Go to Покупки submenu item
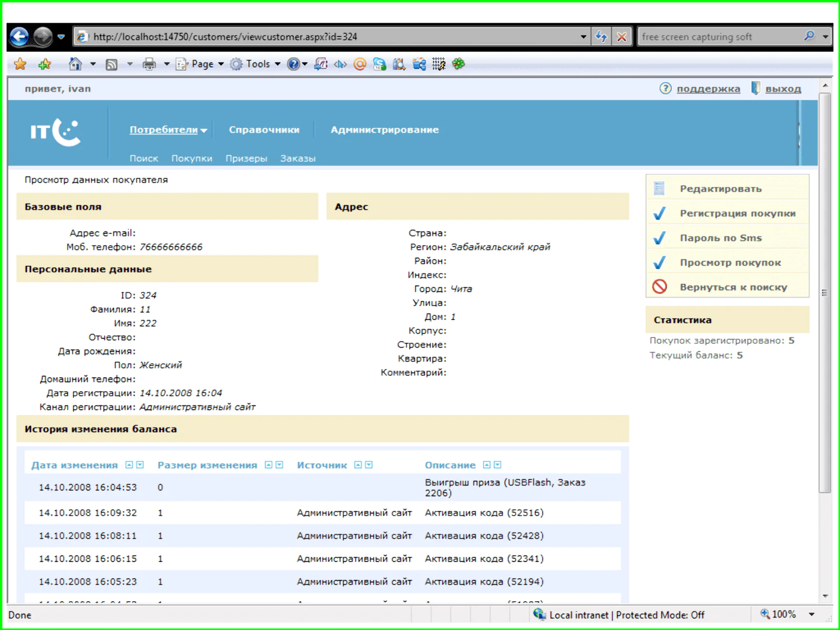This screenshot has height=630, width=840. click(x=192, y=158)
